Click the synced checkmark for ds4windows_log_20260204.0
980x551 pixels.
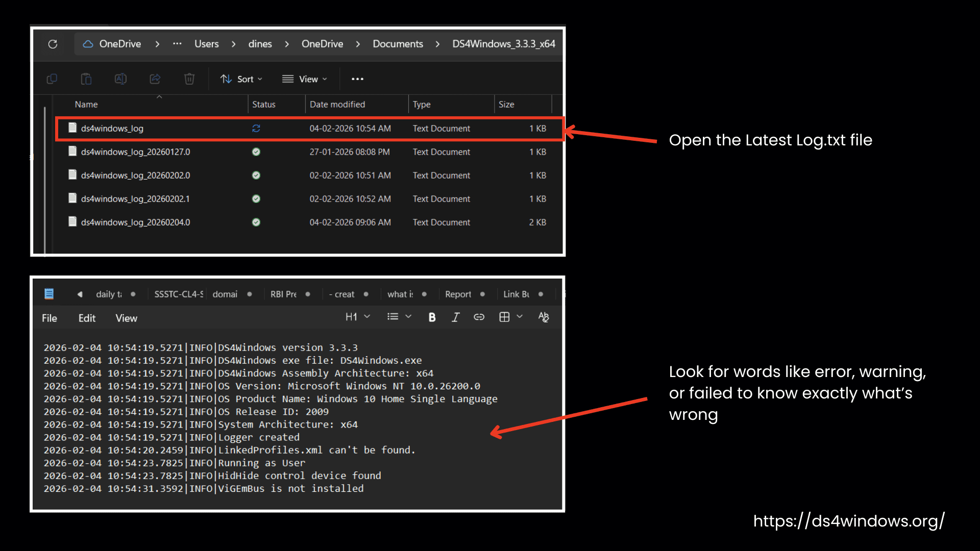click(256, 222)
